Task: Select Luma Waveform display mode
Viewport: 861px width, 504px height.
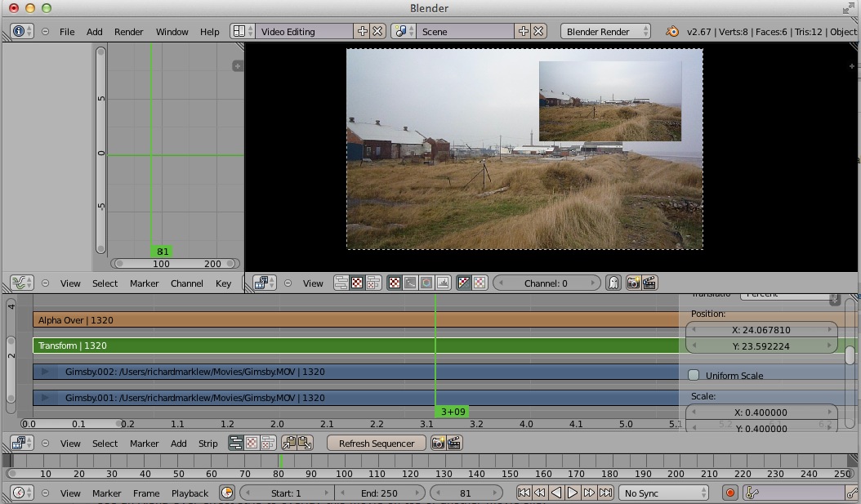Action: [410, 283]
